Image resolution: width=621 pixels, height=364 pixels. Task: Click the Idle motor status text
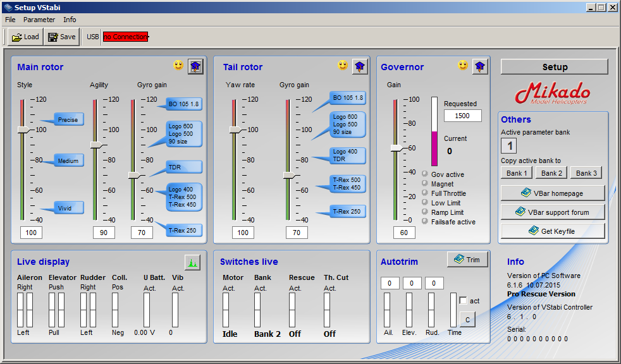(x=230, y=334)
